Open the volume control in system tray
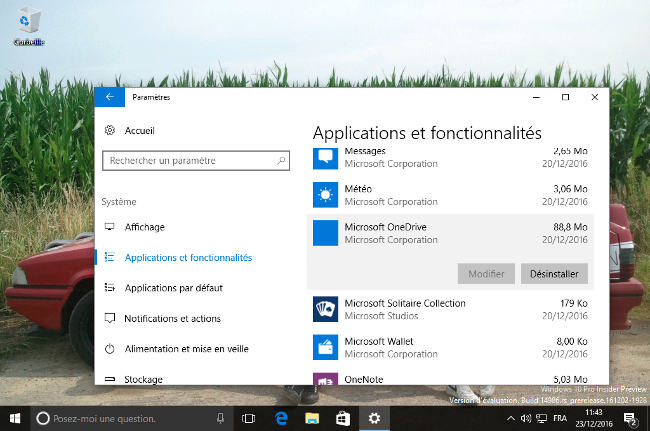Viewport: 650px width, 431px height. pos(526,419)
